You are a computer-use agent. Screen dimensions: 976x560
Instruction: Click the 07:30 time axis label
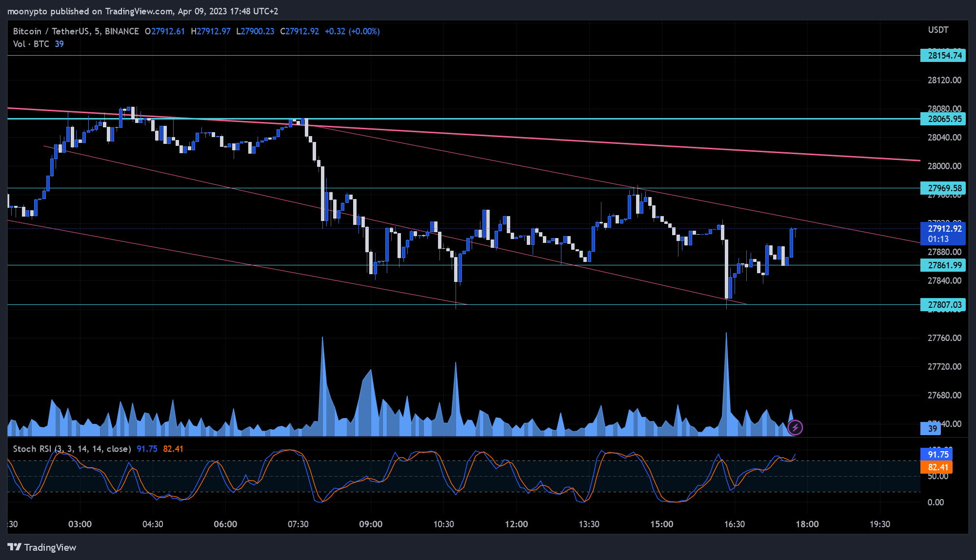coord(298,524)
